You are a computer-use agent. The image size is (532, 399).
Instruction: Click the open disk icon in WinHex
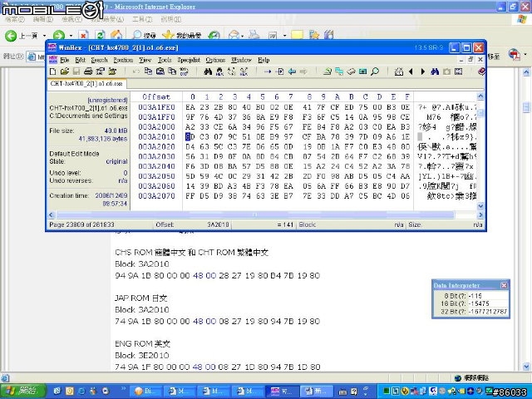click(327, 71)
